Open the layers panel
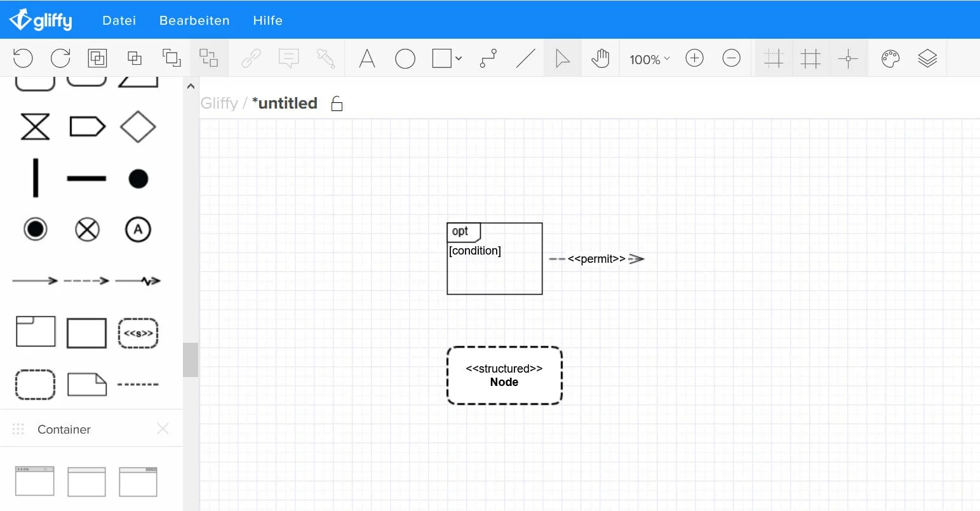The image size is (980, 511). [x=927, y=58]
